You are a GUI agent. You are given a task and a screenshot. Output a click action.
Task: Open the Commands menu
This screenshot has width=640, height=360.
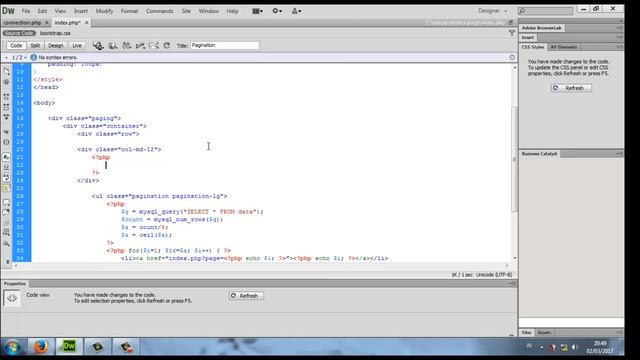[160, 11]
